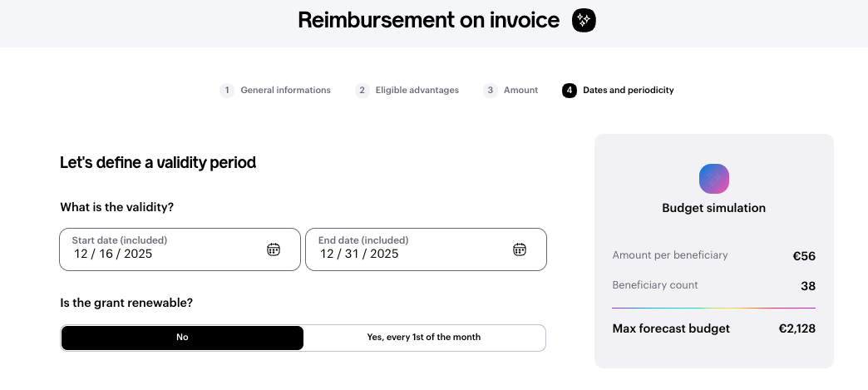868x390 pixels.
Task: Click the gradient Budget simulation icon
Action: click(x=714, y=178)
